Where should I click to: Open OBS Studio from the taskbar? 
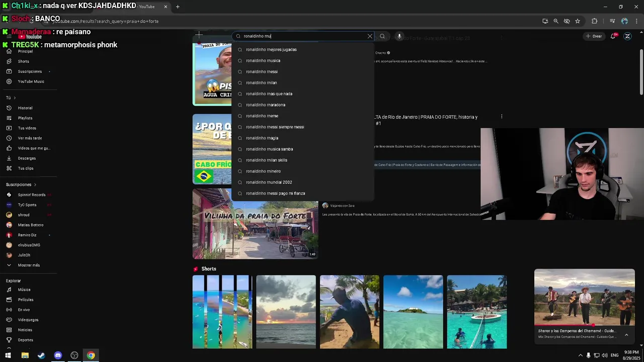click(x=74, y=355)
